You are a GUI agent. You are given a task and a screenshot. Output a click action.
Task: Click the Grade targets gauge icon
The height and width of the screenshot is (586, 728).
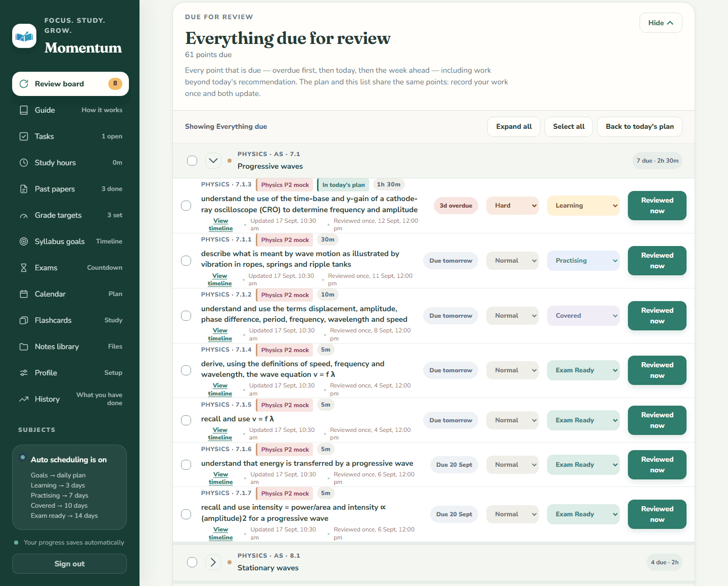pyautogui.click(x=24, y=216)
